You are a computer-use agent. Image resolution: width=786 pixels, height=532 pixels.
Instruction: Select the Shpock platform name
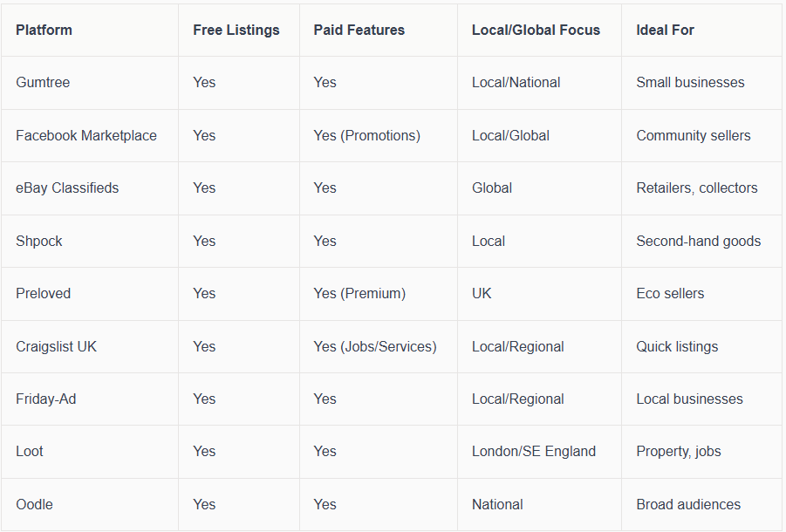(39, 241)
